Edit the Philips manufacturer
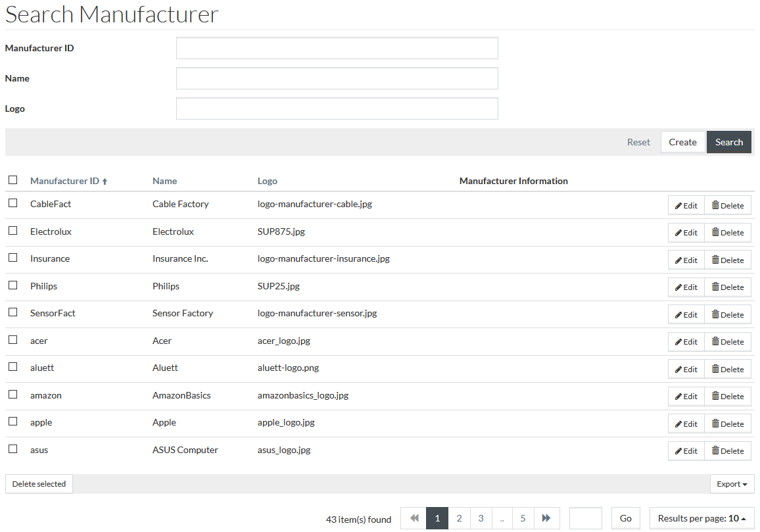Image resolution: width=760 pixels, height=532 pixels. coord(686,287)
